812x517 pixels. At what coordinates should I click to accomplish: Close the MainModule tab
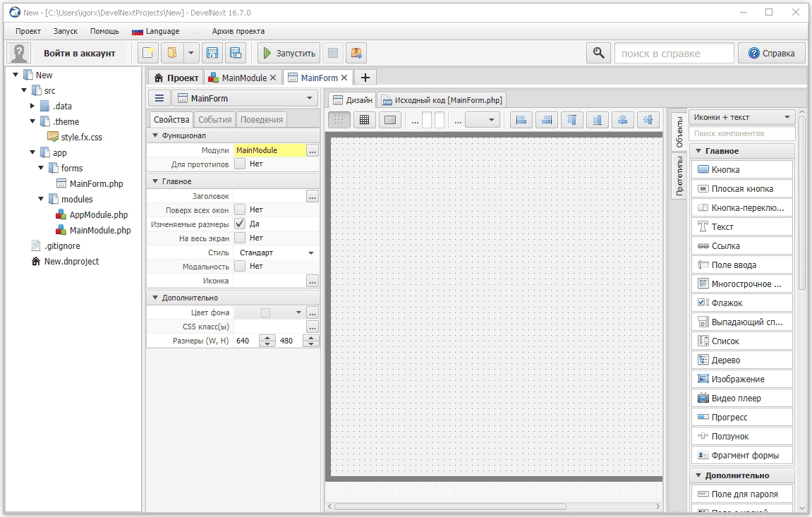[274, 78]
